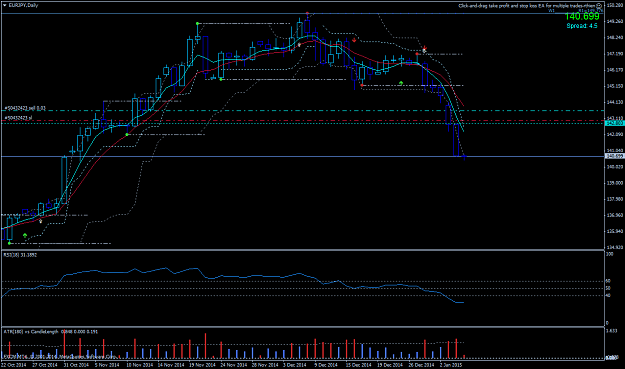Screen dimensions: 625x369
Task: Click the ATR(180) vs CandleLength indicator label
Action: [x=51, y=332]
